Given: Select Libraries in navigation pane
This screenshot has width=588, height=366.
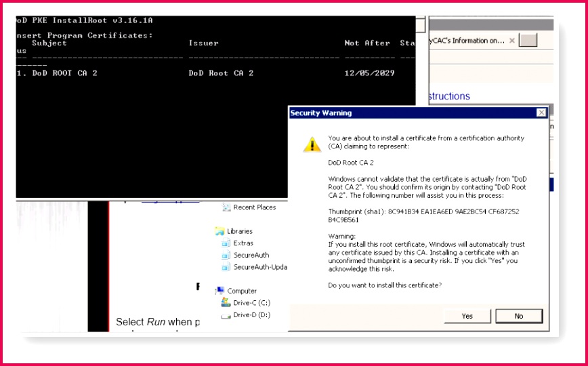Looking at the screenshot, I should click(240, 231).
